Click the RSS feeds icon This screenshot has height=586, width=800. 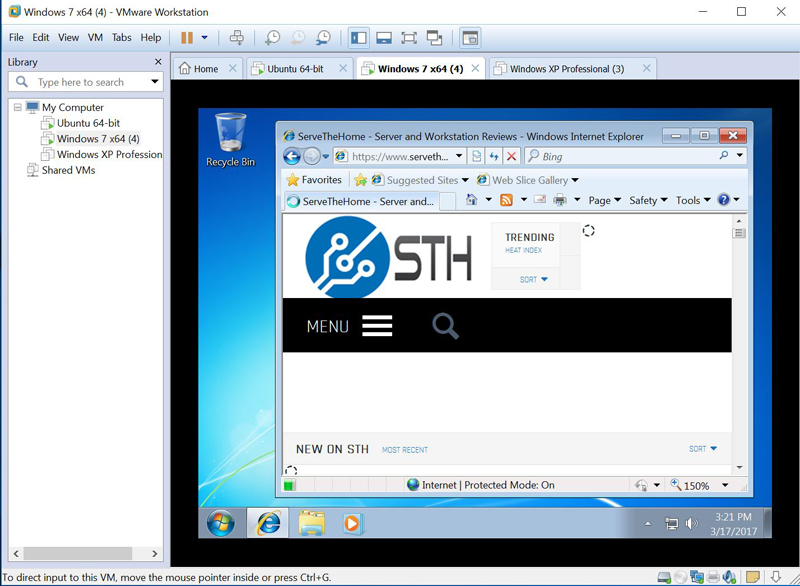pos(506,200)
